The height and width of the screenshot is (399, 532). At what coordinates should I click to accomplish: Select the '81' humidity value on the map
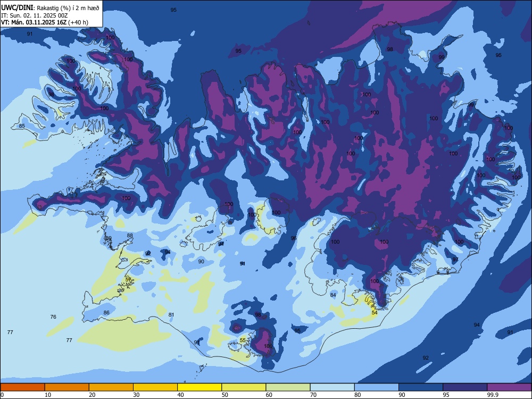[x=171, y=315]
